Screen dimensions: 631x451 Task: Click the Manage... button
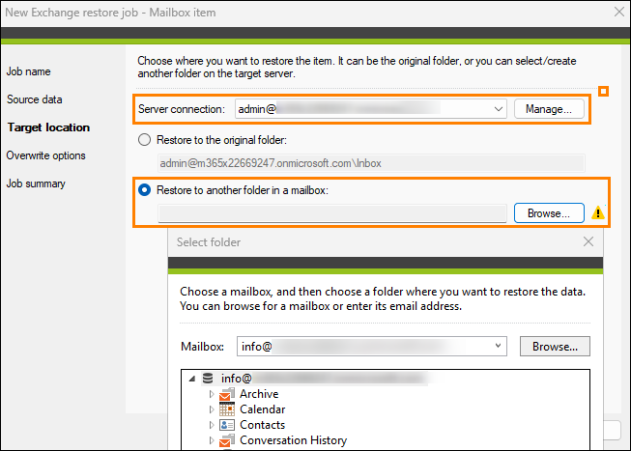point(549,109)
